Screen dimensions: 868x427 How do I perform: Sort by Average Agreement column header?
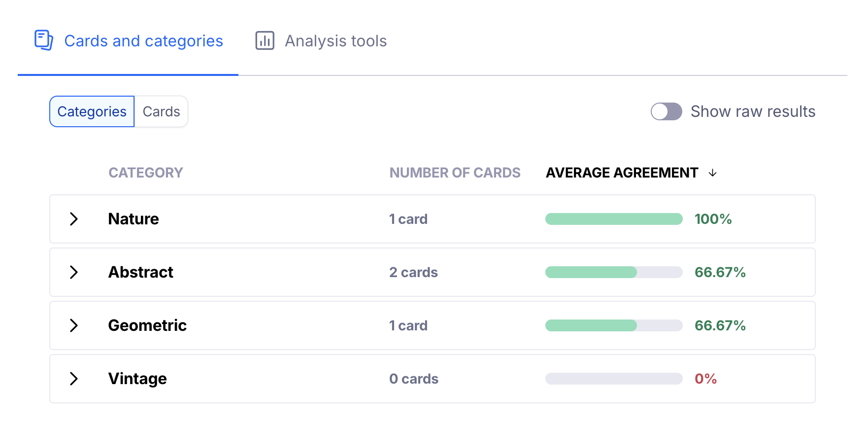click(622, 173)
